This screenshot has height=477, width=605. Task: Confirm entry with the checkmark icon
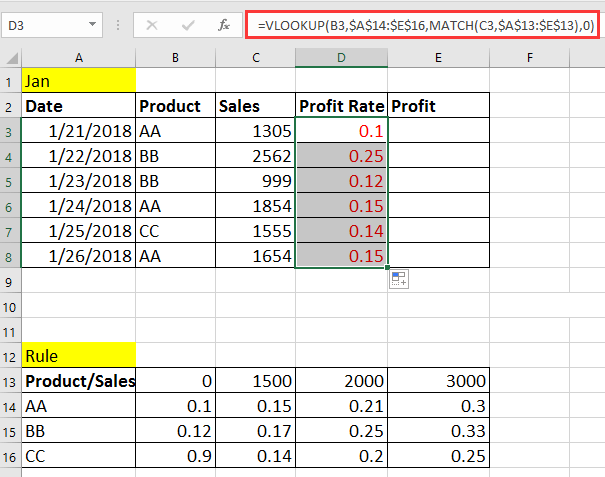188,25
